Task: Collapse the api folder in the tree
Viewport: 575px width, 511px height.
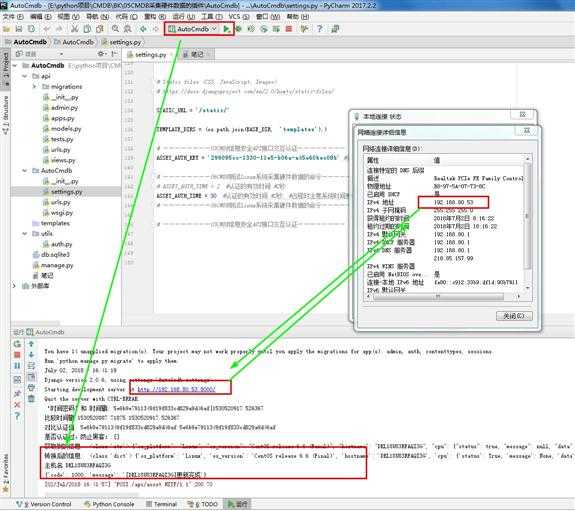Action: [x=25, y=76]
